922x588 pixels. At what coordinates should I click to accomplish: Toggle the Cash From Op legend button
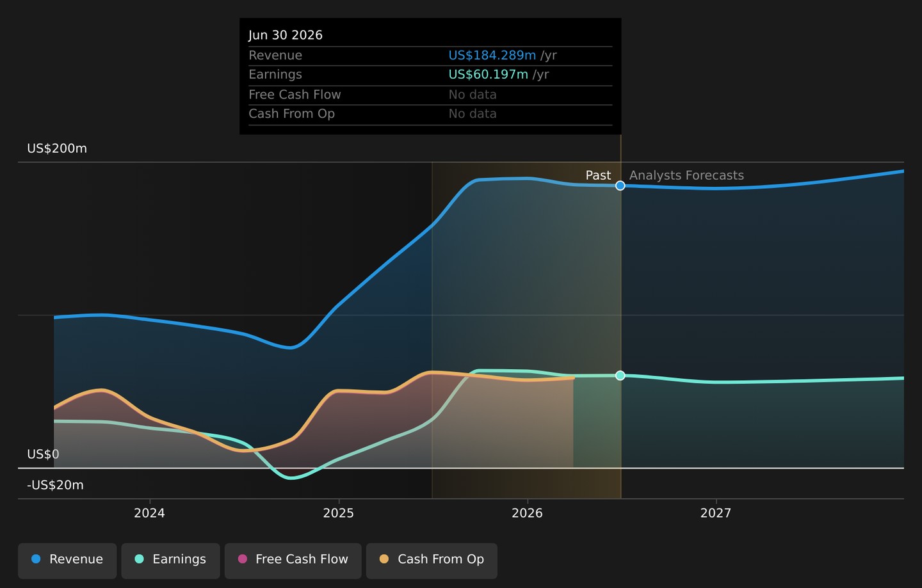tap(432, 560)
